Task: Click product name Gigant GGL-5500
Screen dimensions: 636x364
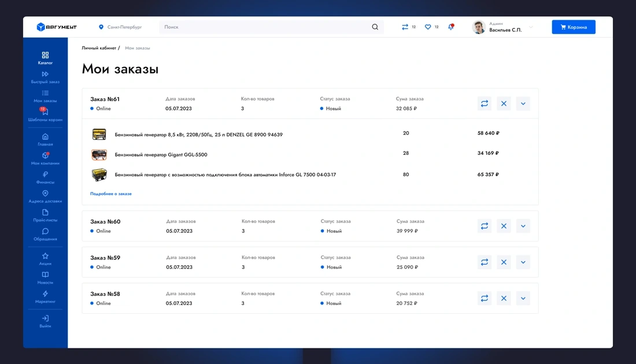Action: pyautogui.click(x=161, y=154)
